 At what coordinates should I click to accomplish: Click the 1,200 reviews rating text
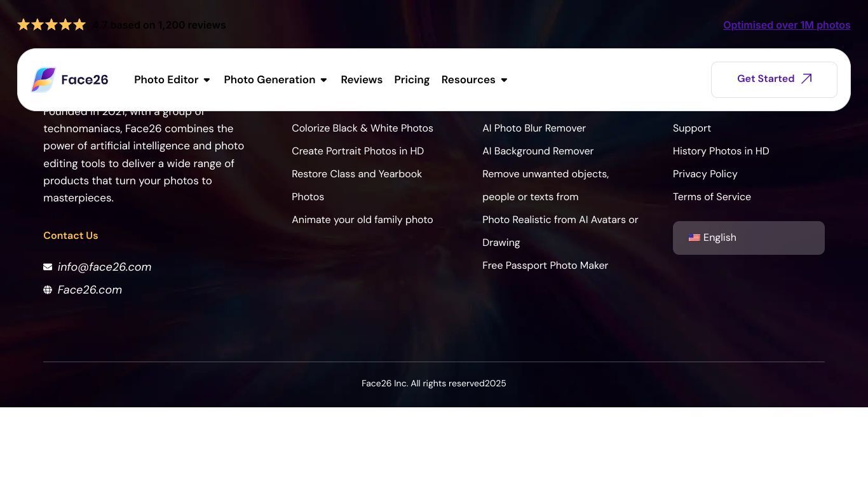pos(159,25)
